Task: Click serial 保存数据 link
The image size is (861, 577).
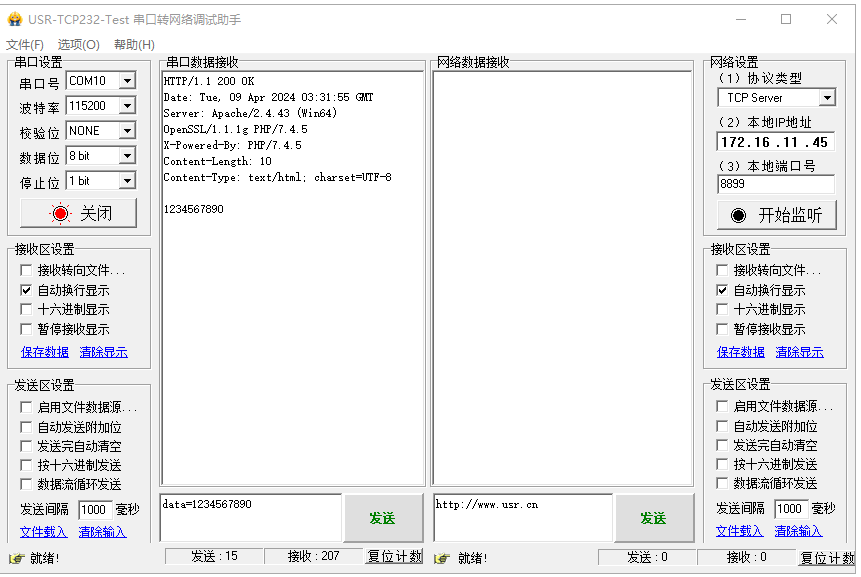Action: [44, 352]
